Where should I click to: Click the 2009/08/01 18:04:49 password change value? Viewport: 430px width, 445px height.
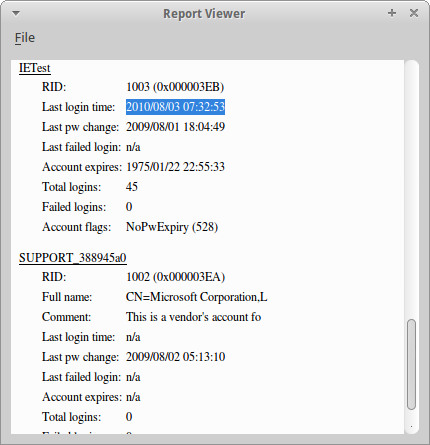(x=175, y=127)
